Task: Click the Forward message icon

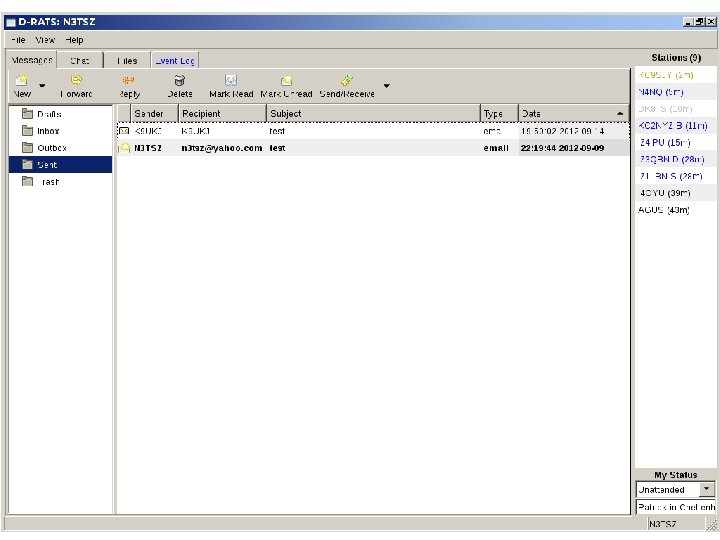Action: (76, 81)
